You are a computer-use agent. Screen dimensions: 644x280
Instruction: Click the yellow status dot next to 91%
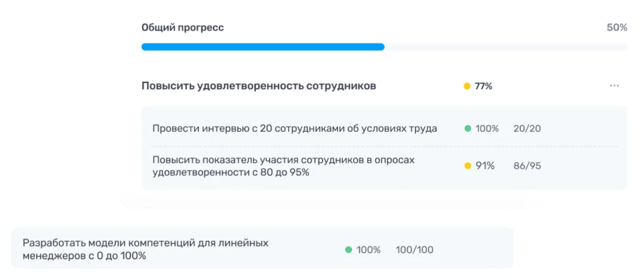(x=468, y=166)
